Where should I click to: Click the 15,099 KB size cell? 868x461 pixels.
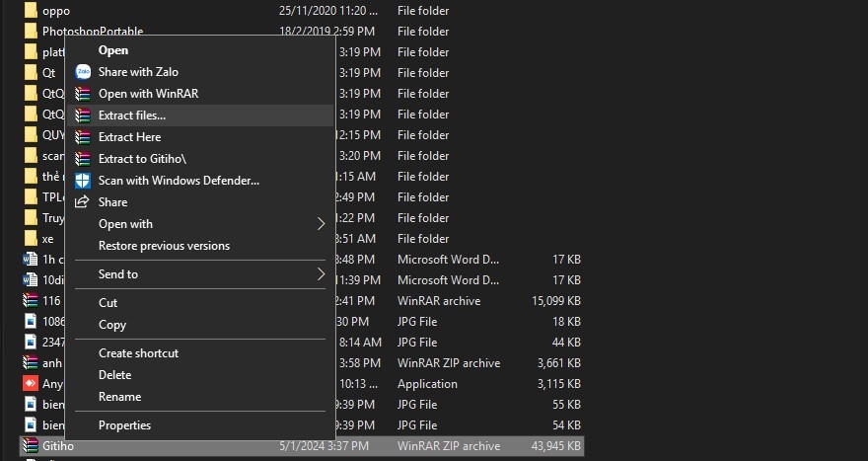pyautogui.click(x=555, y=301)
